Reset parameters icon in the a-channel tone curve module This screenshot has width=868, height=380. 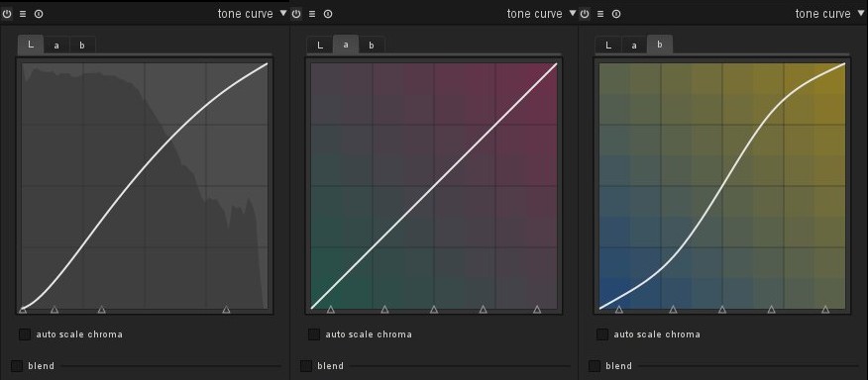[x=328, y=14]
